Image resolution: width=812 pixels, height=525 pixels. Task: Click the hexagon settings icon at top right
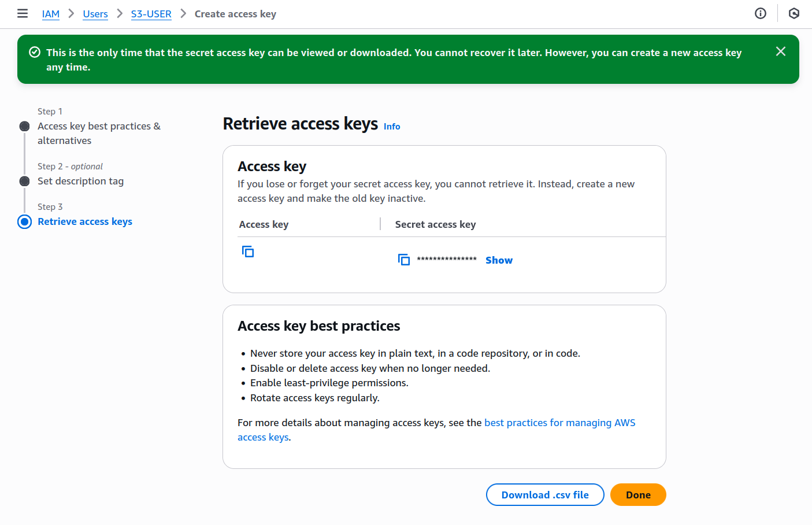point(794,13)
